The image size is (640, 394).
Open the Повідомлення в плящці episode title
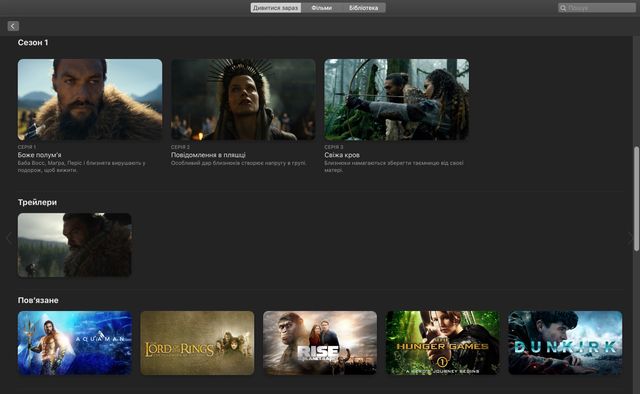[x=208, y=155]
